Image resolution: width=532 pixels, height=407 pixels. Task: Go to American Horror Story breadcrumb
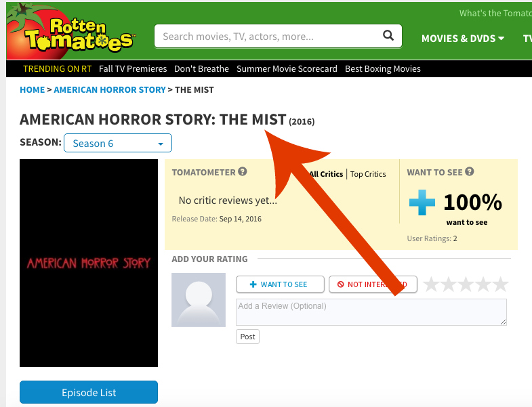click(110, 90)
